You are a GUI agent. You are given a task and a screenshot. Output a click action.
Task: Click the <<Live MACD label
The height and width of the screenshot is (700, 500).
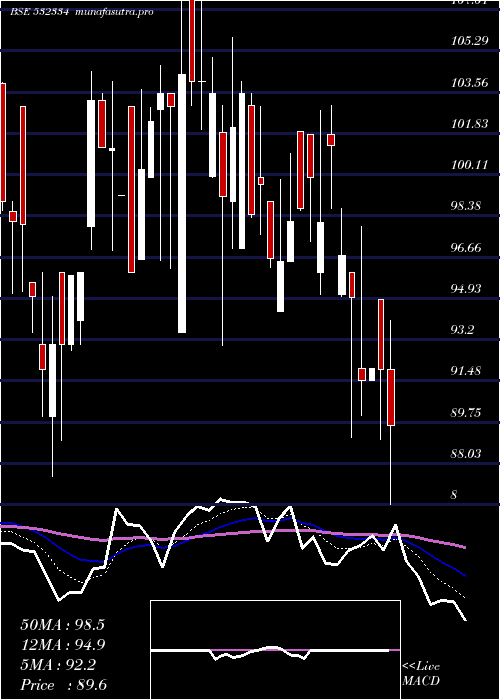click(421, 674)
